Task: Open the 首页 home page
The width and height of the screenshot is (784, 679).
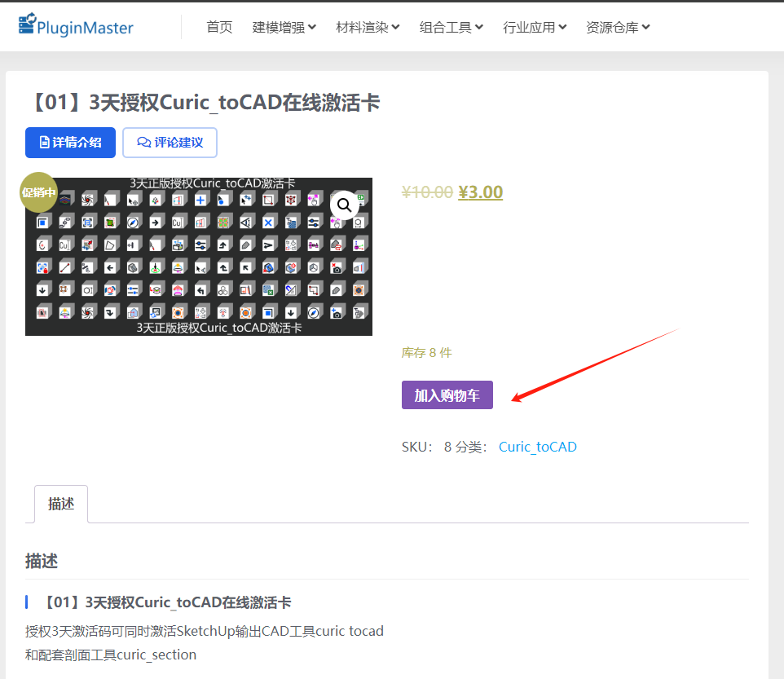Action: [x=219, y=27]
